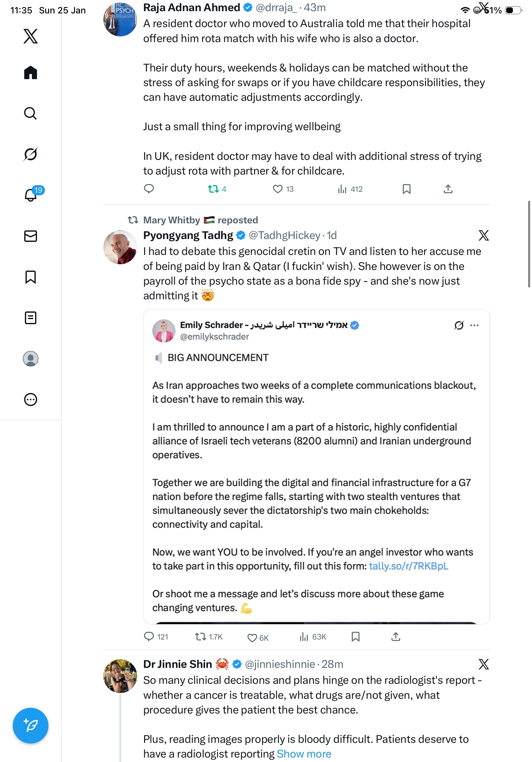The image size is (532, 762).
Task: Click the feed scrollbar thumb
Action: click(x=529, y=244)
